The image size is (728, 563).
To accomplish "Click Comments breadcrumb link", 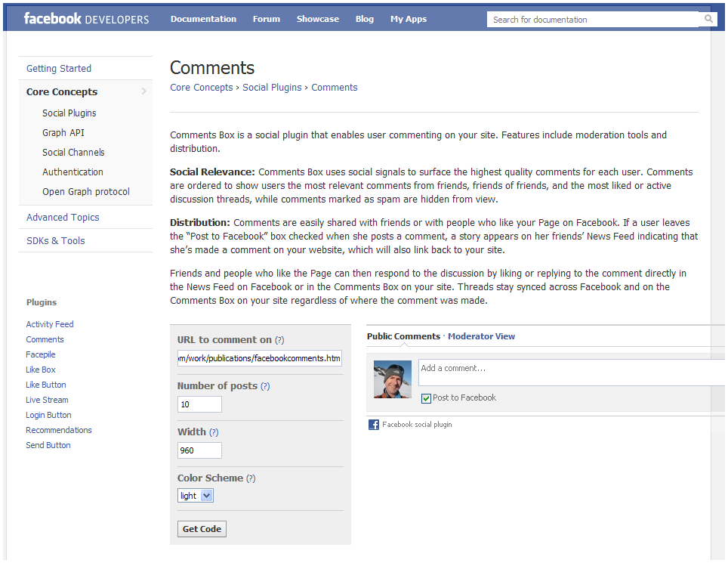I will 335,88.
